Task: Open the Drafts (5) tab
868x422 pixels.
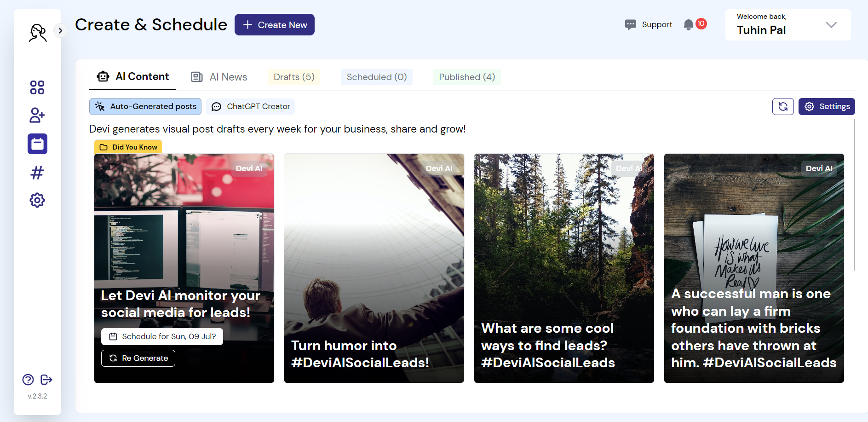Action: click(294, 77)
